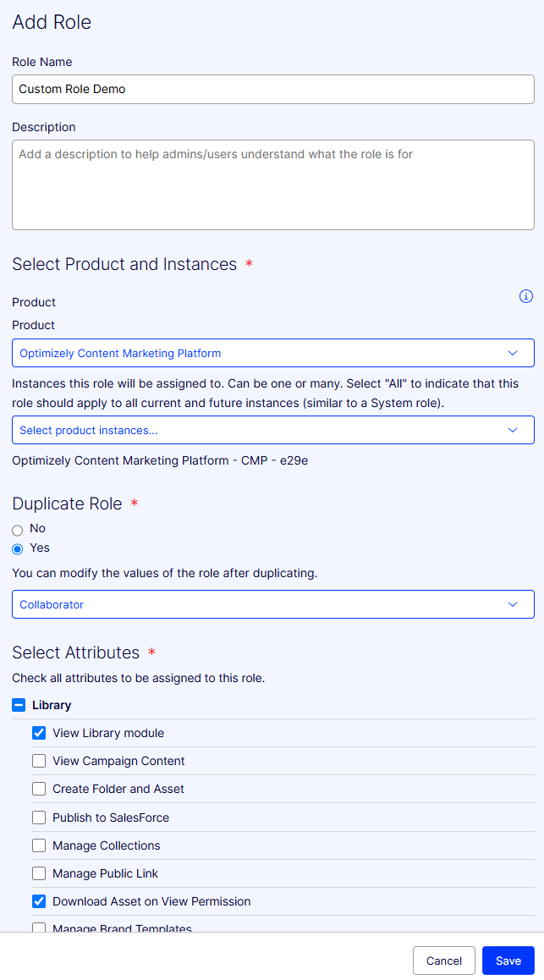Select the No option under Duplicate Role

[x=18, y=528]
